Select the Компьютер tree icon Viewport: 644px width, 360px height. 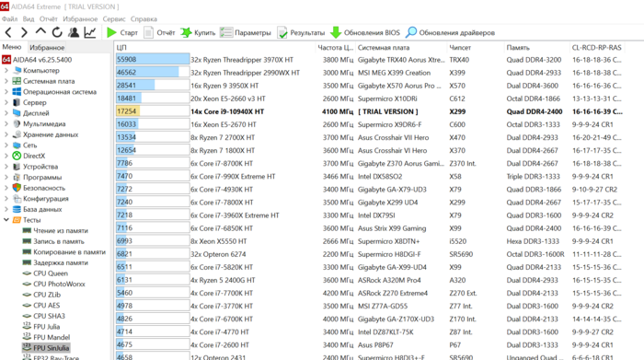17,70
